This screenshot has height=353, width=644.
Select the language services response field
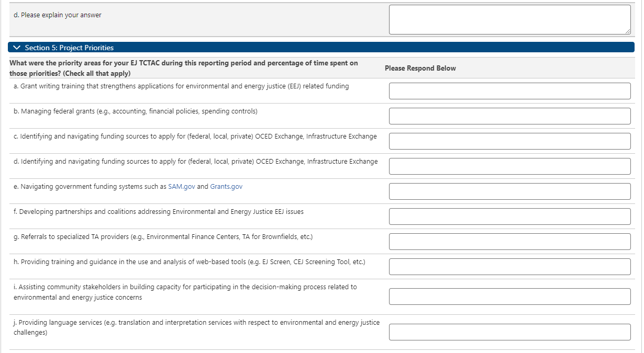(x=509, y=332)
